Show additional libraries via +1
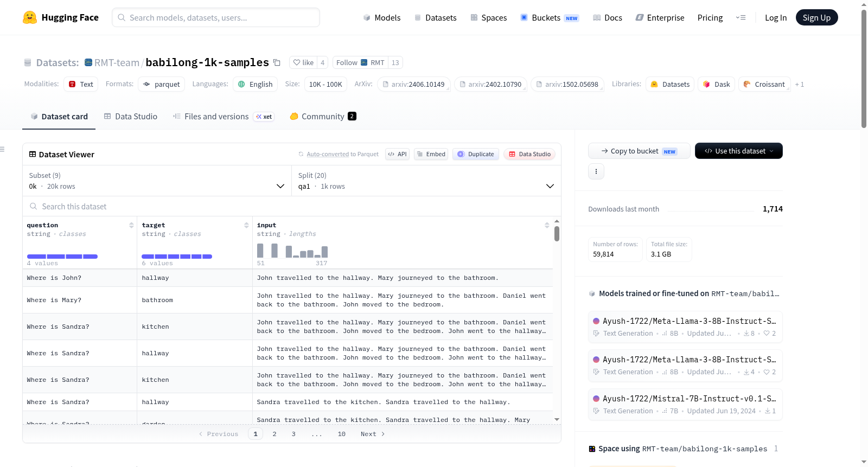The height and width of the screenshot is (467, 868). (800, 84)
